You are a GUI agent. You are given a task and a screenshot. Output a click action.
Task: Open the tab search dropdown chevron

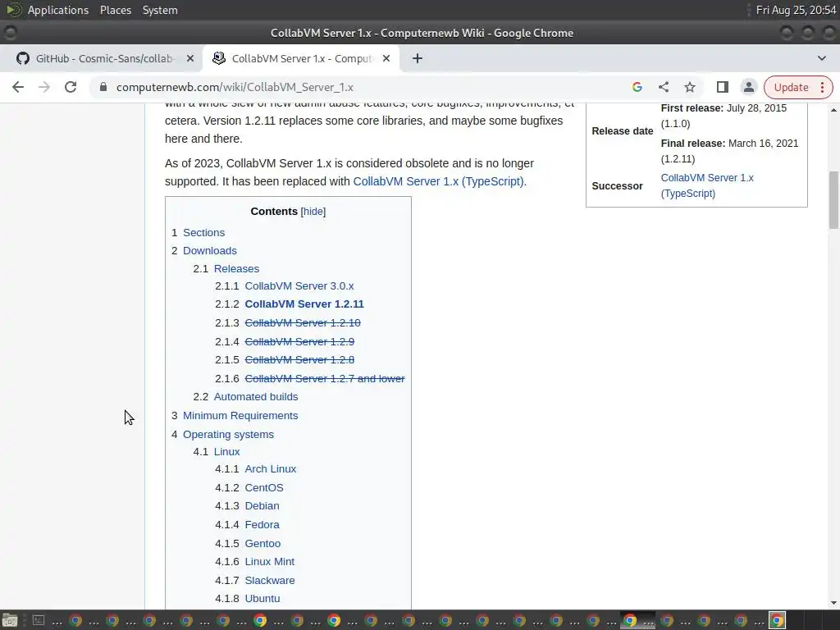point(821,58)
